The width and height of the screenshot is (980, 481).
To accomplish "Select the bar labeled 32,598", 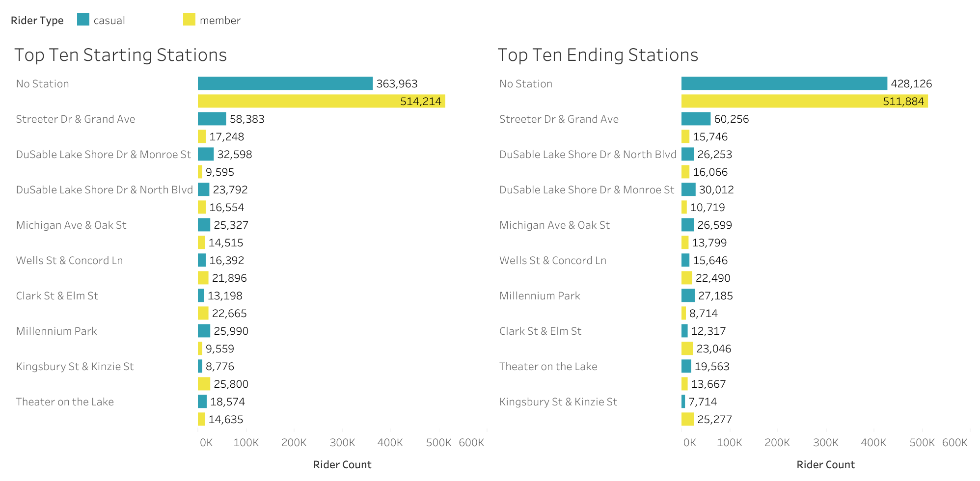I will pos(206,154).
